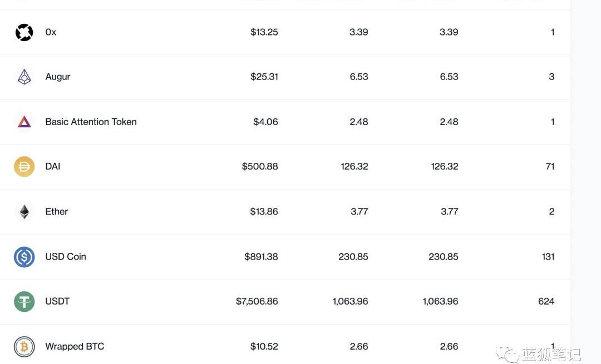Image resolution: width=601 pixels, height=364 pixels.
Task: Click the Wrapped BTC icon
Action: coord(24,347)
